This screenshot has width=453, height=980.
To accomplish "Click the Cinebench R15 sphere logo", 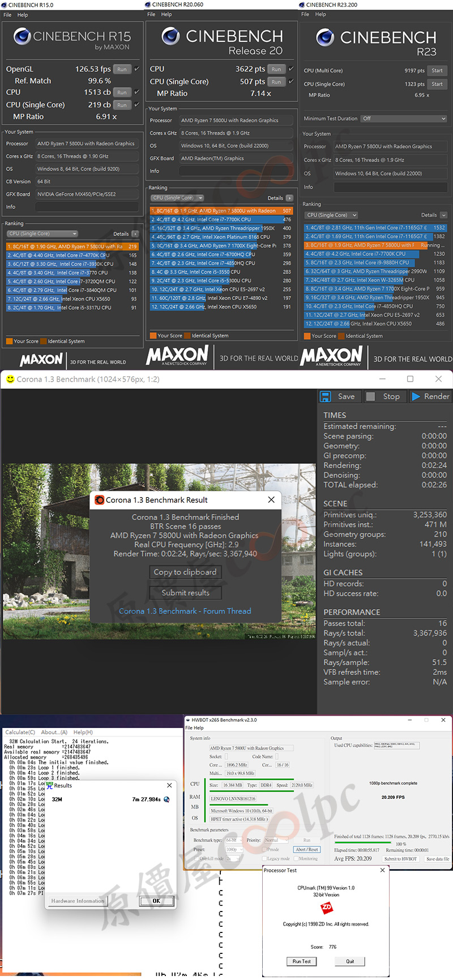I will (22, 37).
